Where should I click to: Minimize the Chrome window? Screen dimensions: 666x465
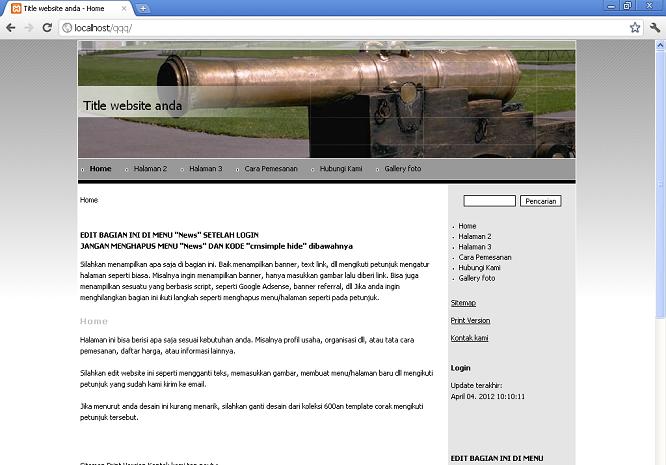(611, 6)
